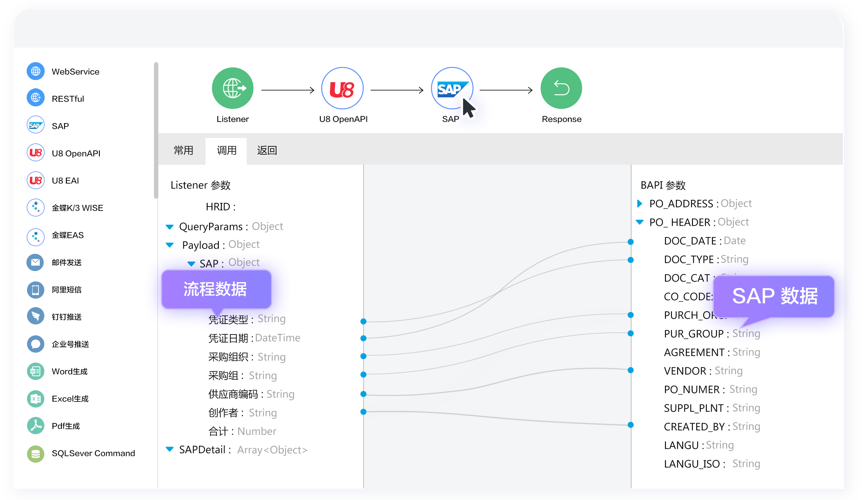The height and width of the screenshot is (500, 868).
Task: Click the 钉钉推送 icon
Action: (36, 317)
